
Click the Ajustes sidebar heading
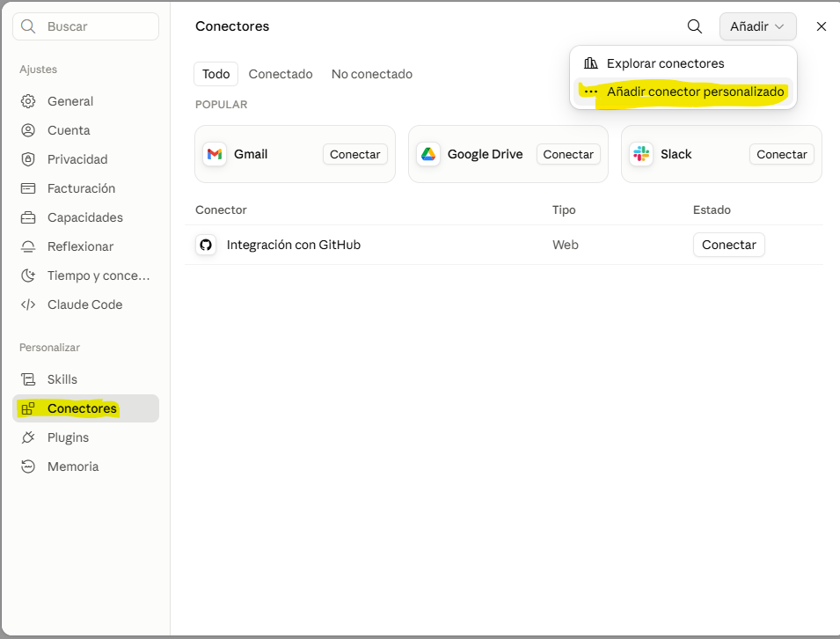click(x=38, y=70)
